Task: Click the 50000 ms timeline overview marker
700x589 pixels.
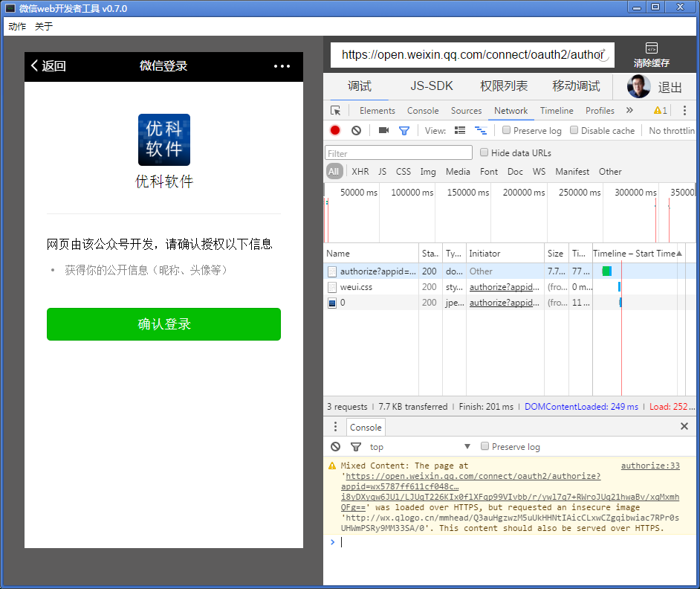Action: (x=358, y=193)
